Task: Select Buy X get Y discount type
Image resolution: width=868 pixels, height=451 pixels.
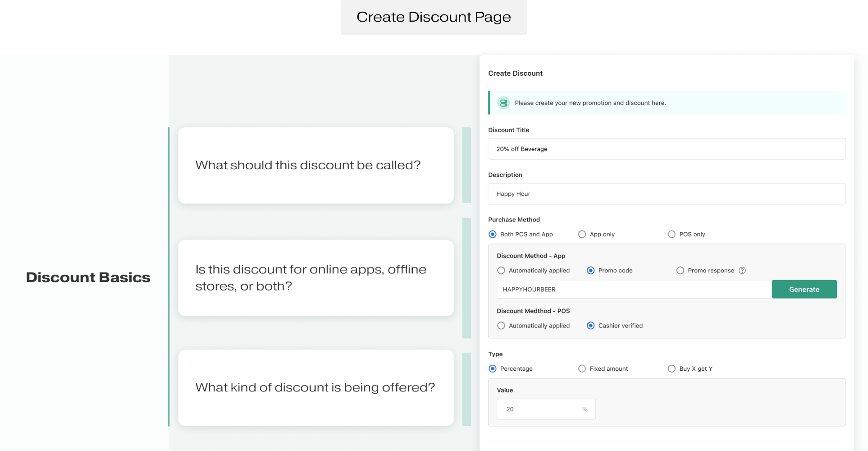Action: (x=672, y=369)
